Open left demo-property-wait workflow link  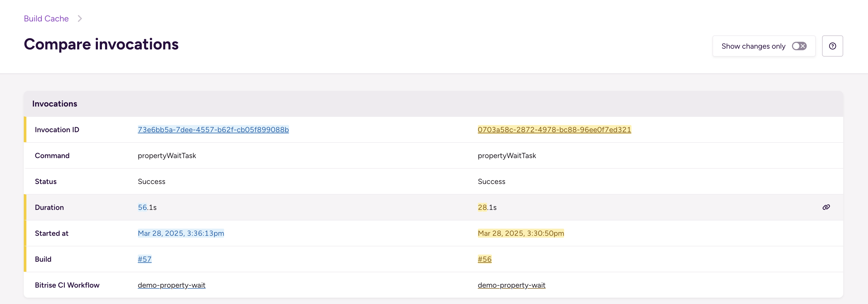tap(172, 285)
